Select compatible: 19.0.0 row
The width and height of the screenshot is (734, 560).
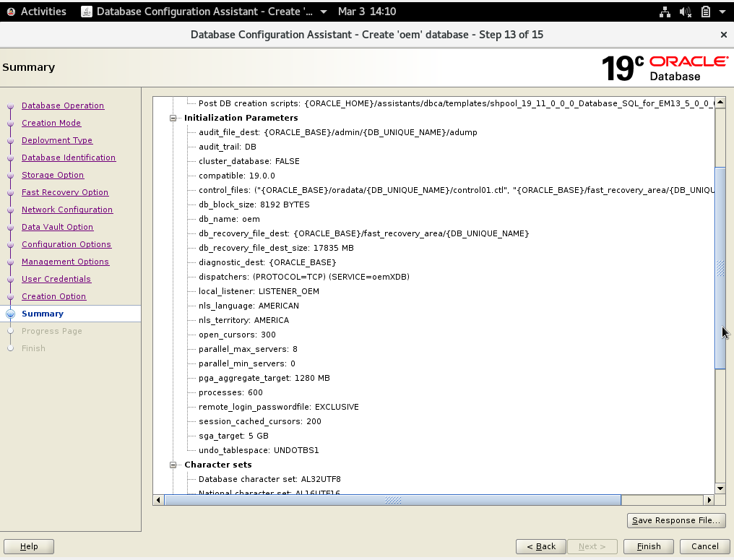point(236,176)
